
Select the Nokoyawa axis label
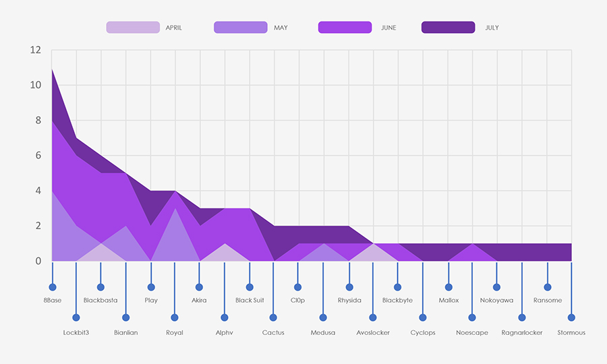point(496,301)
